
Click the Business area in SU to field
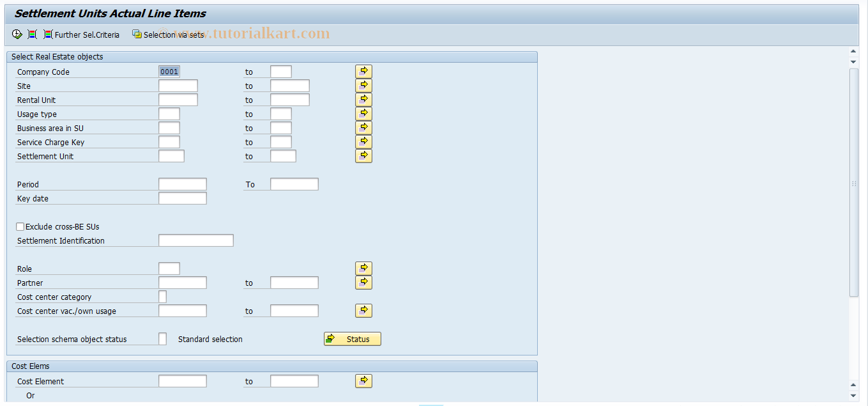tap(281, 128)
